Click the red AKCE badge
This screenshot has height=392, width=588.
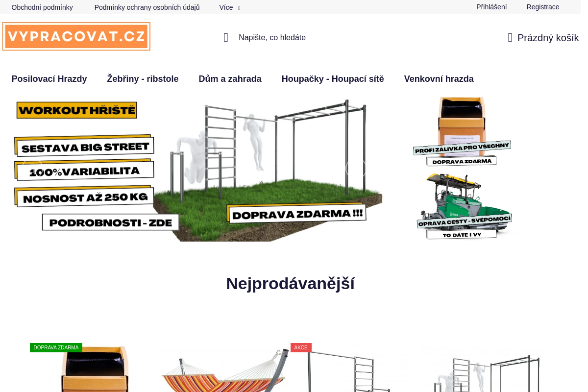click(x=300, y=347)
